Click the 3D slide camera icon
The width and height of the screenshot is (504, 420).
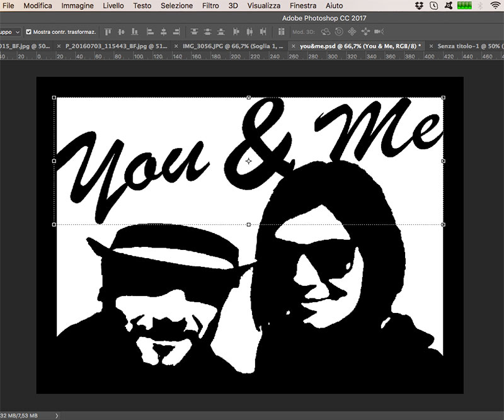(367, 31)
